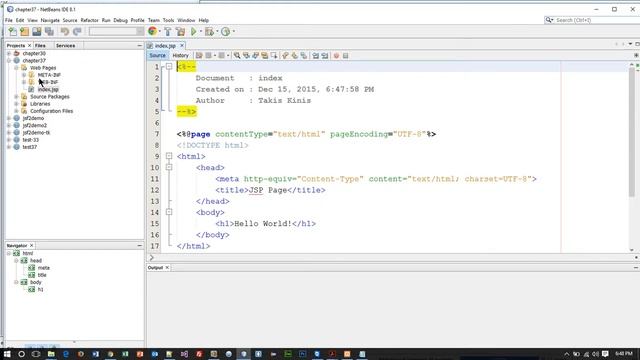Open the Refactor menu

point(89,20)
